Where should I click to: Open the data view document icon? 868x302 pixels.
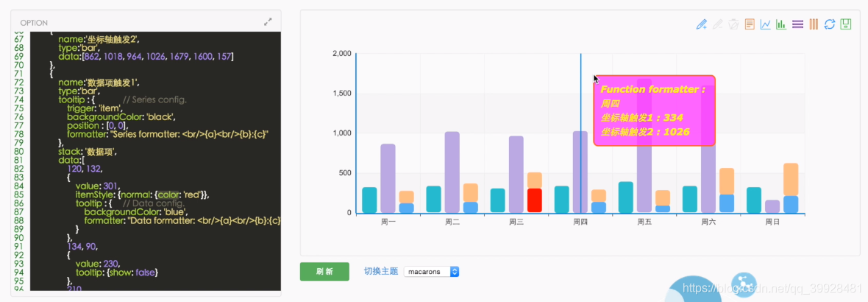[750, 24]
